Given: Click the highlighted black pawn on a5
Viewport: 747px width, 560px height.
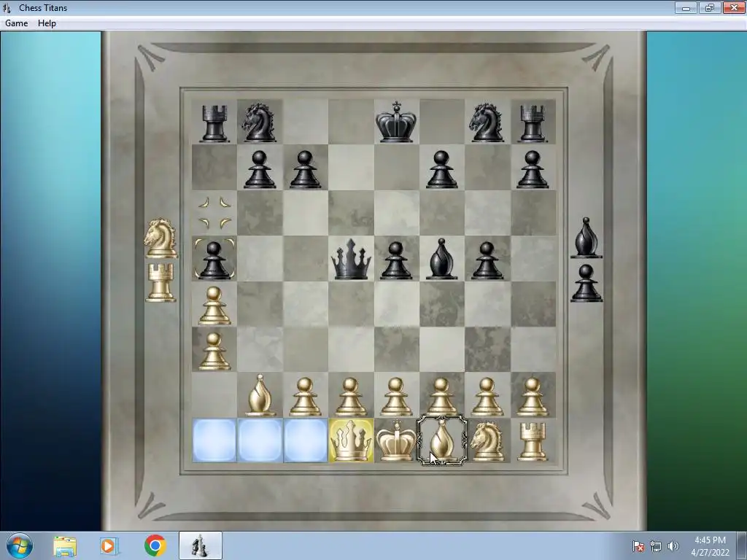Looking at the screenshot, I should click(x=214, y=260).
